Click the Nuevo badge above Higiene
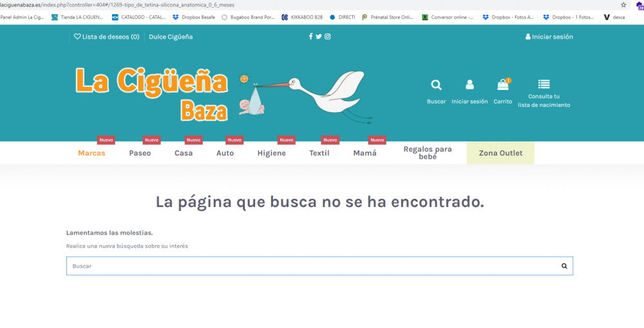Viewport: 644px width, 328px height. coord(287,140)
